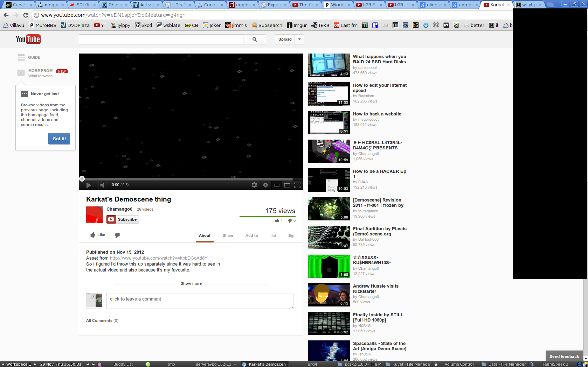The width and height of the screenshot is (588, 367).
Task: Open DVDPlaza bookmark
Action: [75, 25]
